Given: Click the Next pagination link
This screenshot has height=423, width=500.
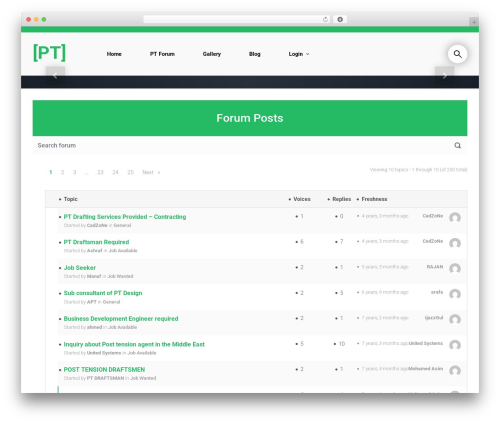Looking at the screenshot, I should coord(151,172).
